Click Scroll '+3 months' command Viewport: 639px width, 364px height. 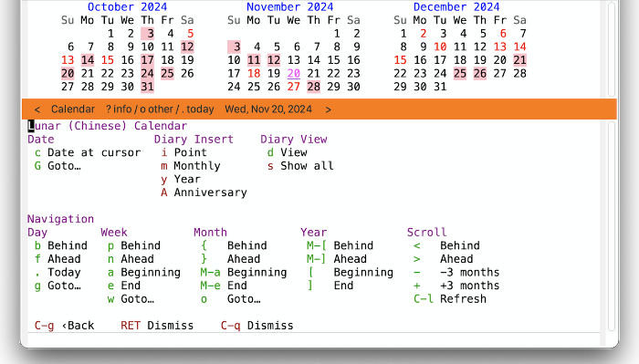tap(456, 286)
